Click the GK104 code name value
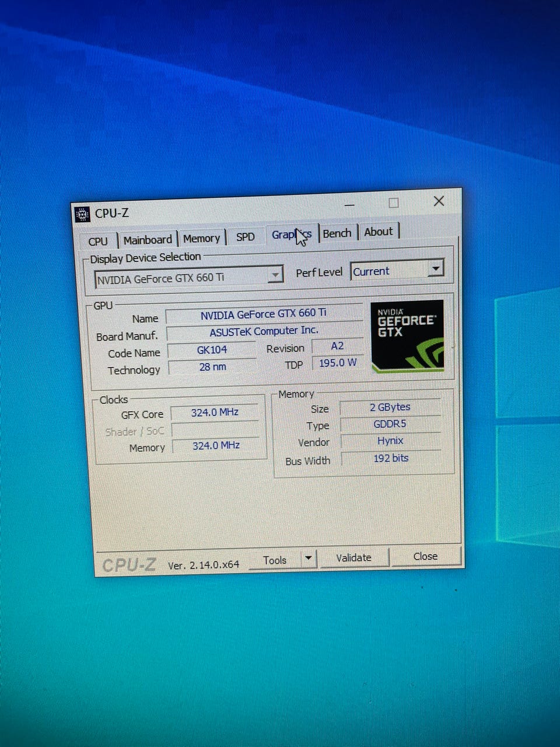 click(212, 350)
